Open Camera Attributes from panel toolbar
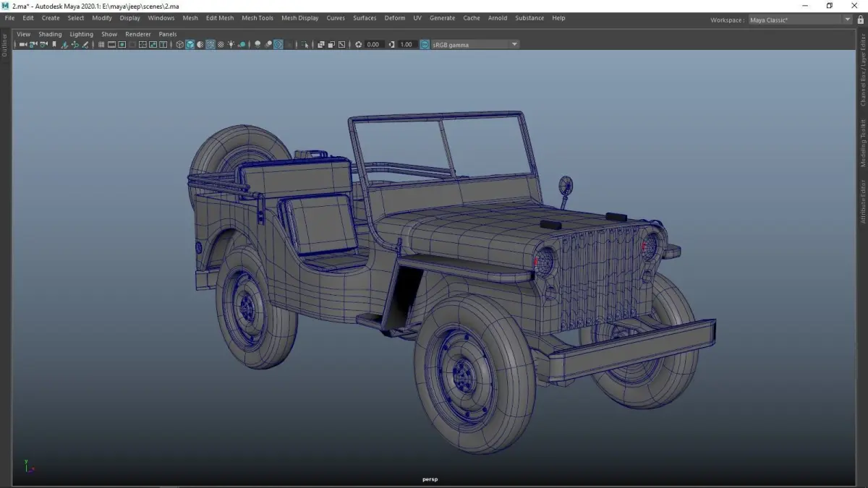 click(43, 44)
